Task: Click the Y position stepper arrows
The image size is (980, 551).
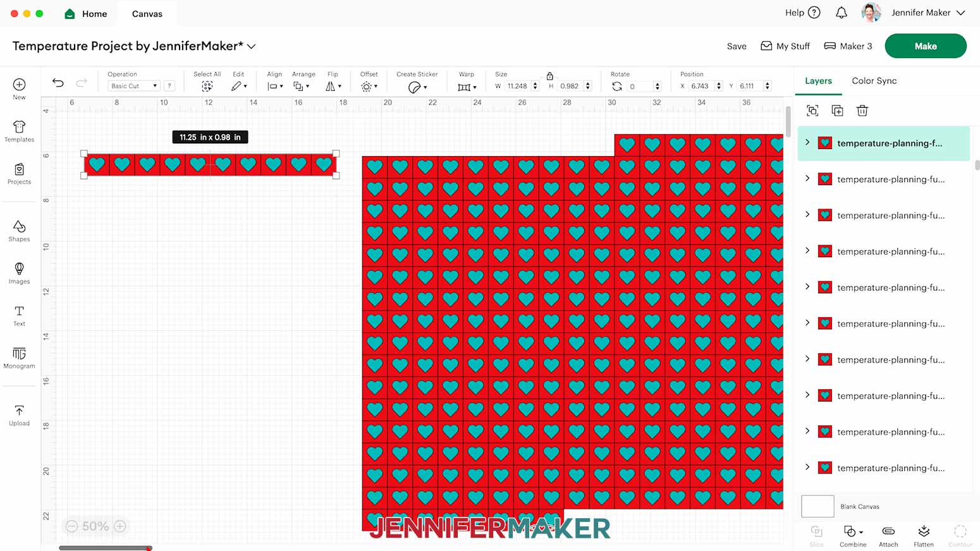Action: tap(768, 86)
